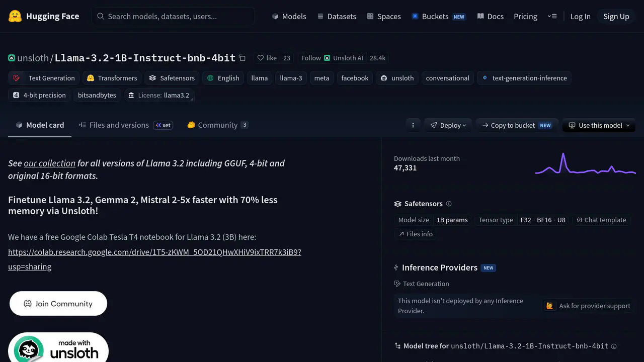The height and width of the screenshot is (362, 644).
Task: Select the Safetensors tag
Action: (x=172, y=78)
